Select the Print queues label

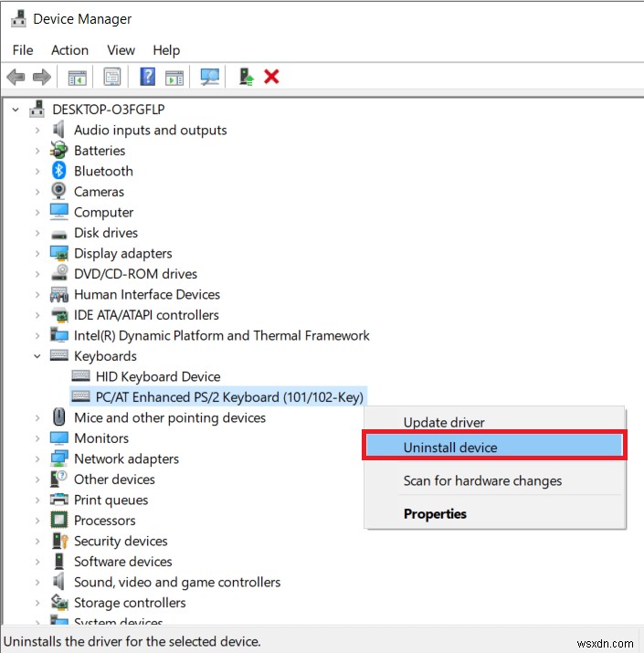coord(111,500)
